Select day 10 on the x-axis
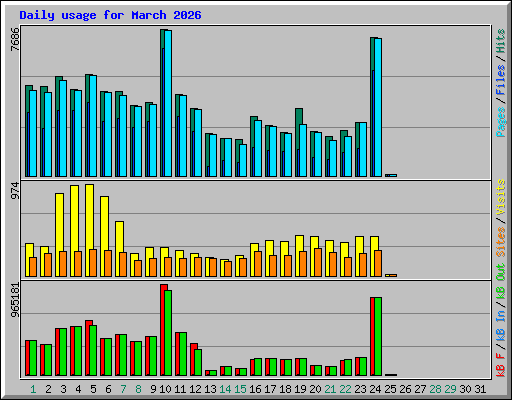 165,389
